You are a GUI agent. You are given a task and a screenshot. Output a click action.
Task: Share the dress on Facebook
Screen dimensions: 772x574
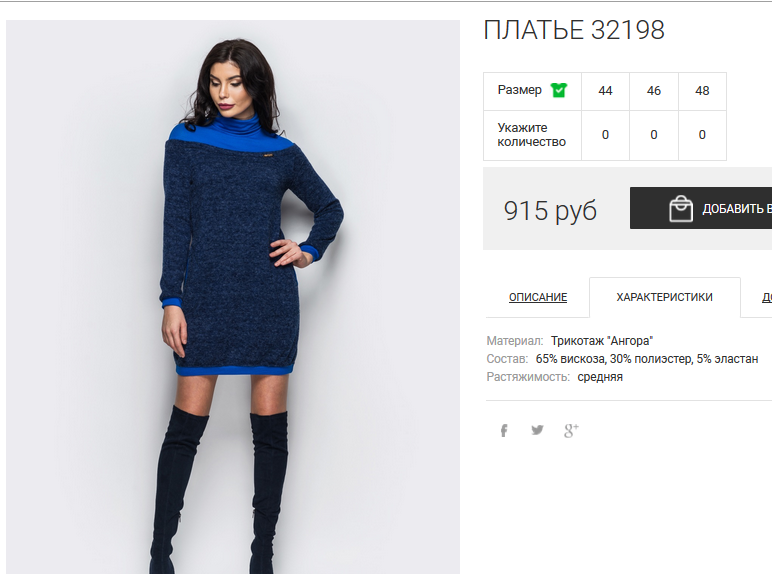(504, 431)
